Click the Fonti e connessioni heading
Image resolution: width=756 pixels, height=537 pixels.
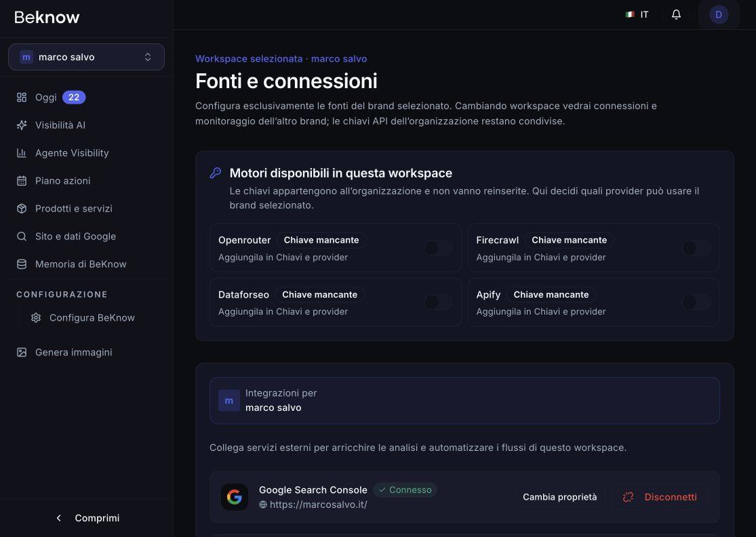(x=286, y=81)
